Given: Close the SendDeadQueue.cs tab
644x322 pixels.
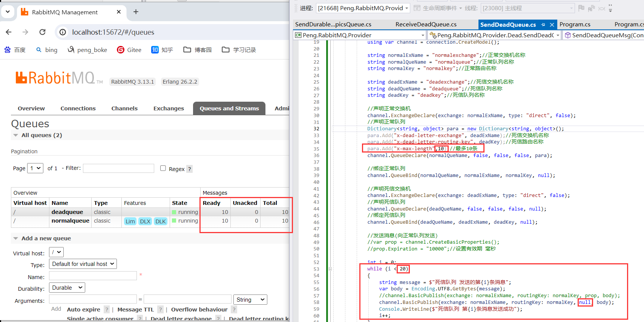Looking at the screenshot, I should coord(552,24).
